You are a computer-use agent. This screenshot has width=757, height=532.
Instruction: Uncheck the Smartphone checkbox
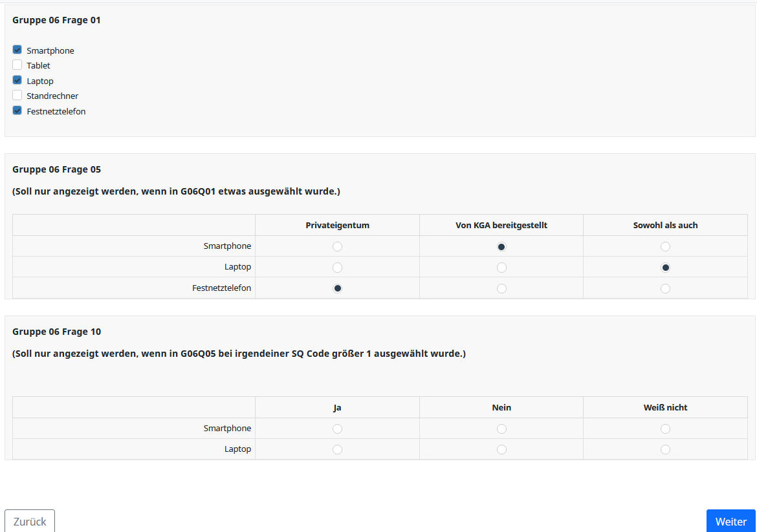[17, 50]
